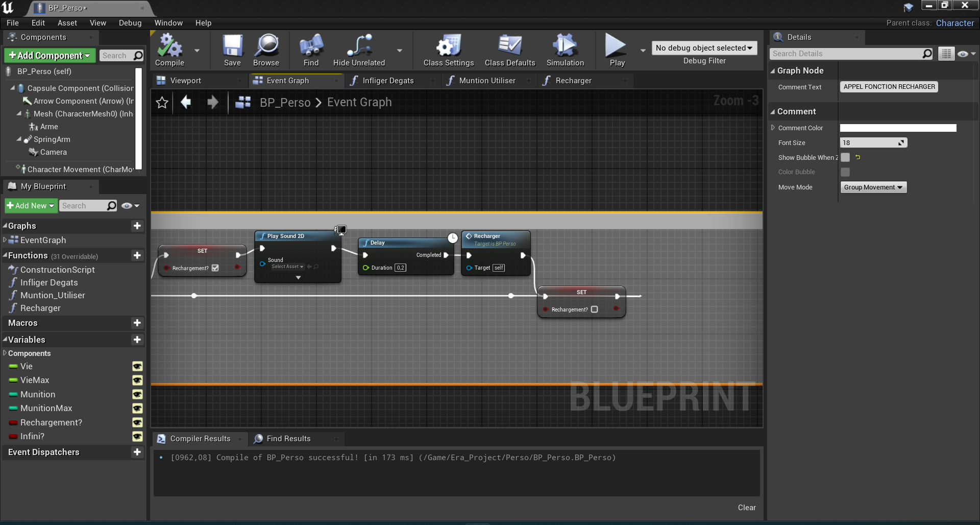Check Rechargement? in second SET node
The height and width of the screenshot is (525, 980).
594,309
